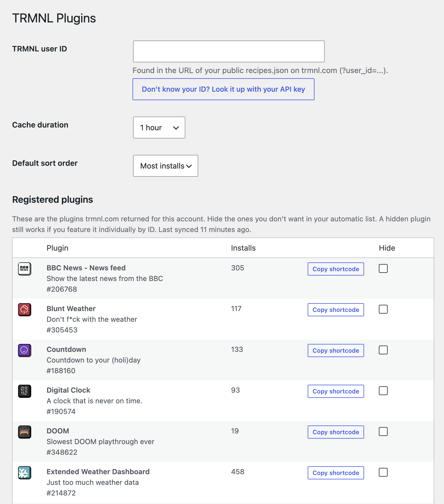Open the Default sort order dropdown
Screen dimensions: 444x504
click(166, 166)
